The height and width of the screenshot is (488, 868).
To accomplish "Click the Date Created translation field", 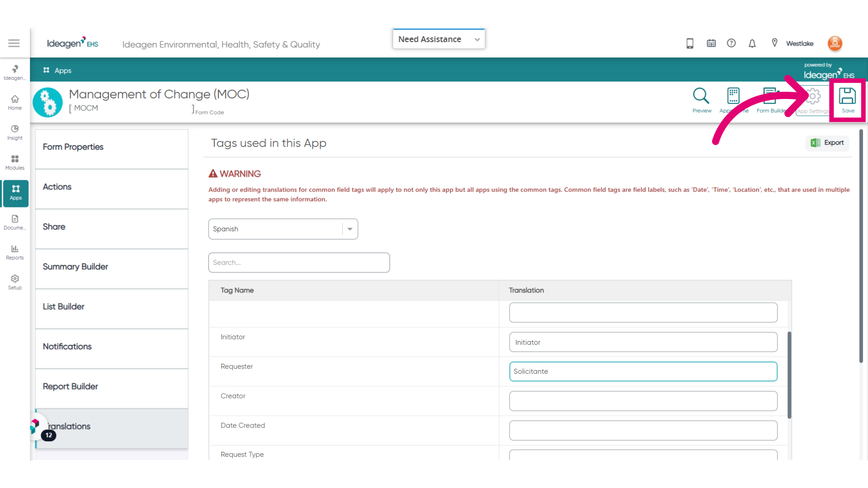I will [643, 430].
